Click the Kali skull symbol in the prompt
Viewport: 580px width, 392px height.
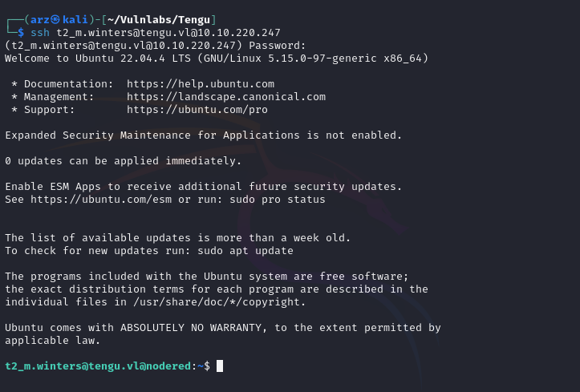tap(55, 19)
